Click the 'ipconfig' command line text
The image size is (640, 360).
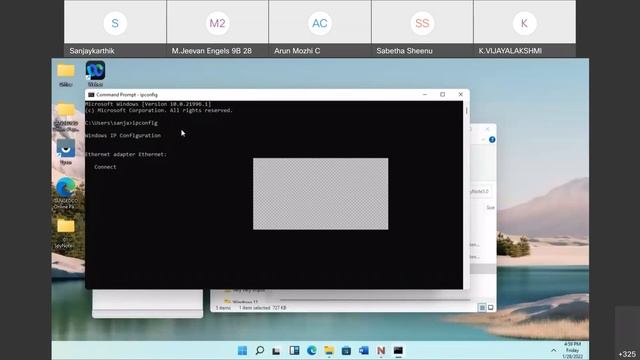point(122,123)
